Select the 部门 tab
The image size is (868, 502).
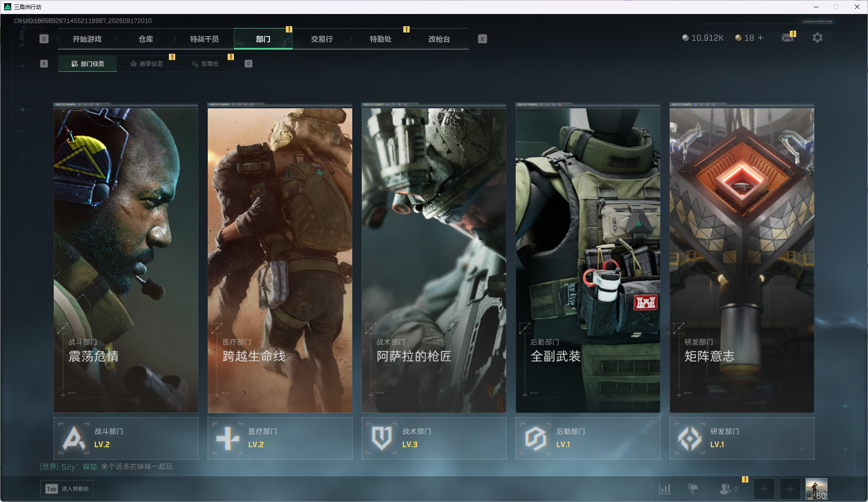tap(263, 39)
